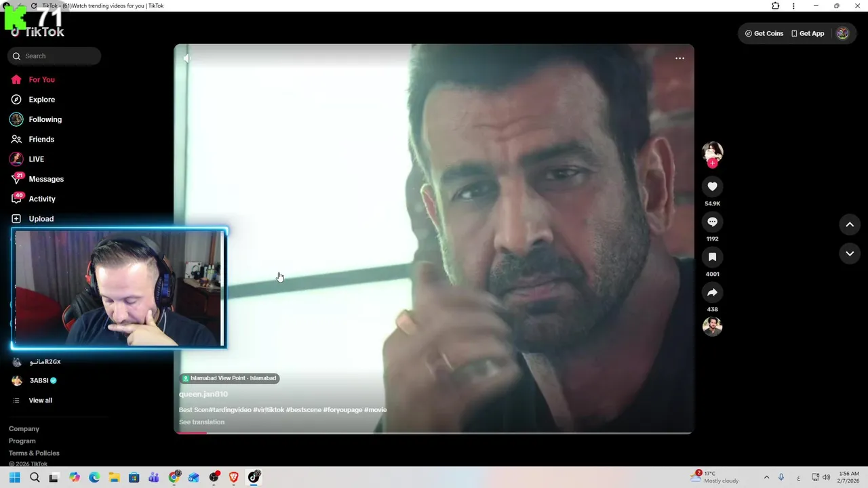Open the browser three-dot menu
Viewport: 868px width, 488px height.
(793, 6)
